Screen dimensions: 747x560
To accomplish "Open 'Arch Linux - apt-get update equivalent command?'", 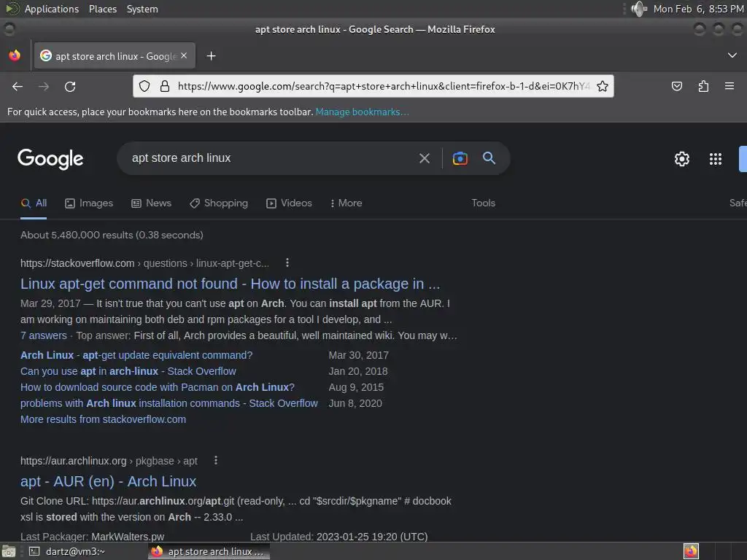I will [136, 355].
